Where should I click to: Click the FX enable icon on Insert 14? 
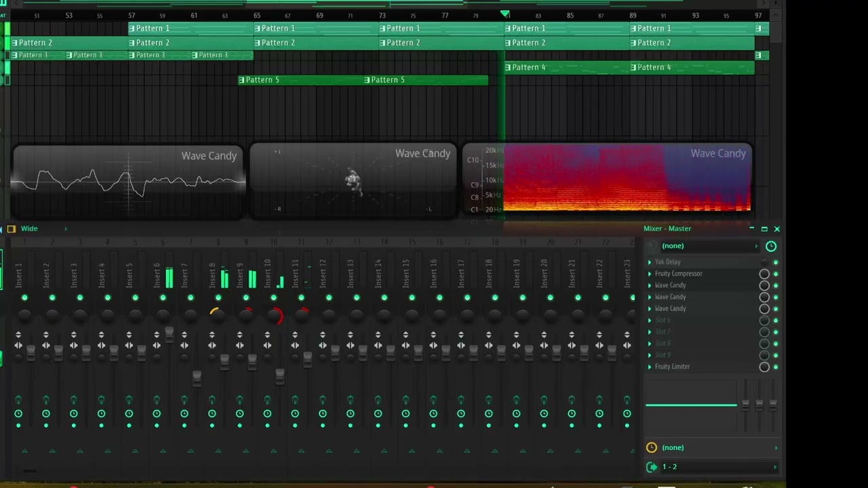(378, 400)
